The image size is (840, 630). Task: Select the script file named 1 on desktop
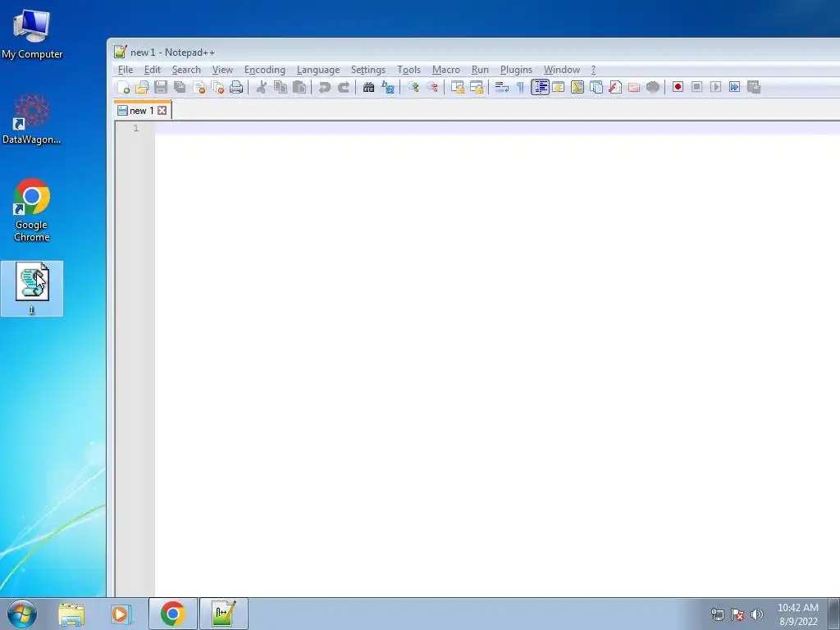tap(32, 288)
